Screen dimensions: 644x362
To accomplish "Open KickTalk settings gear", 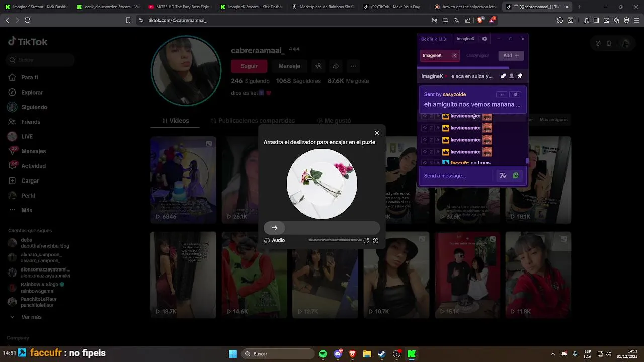I will [x=485, y=39].
